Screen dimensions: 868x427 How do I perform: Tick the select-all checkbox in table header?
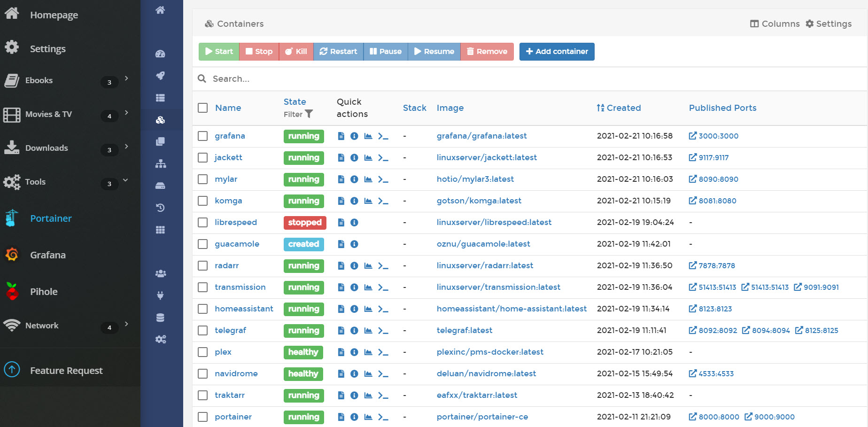[x=203, y=108]
